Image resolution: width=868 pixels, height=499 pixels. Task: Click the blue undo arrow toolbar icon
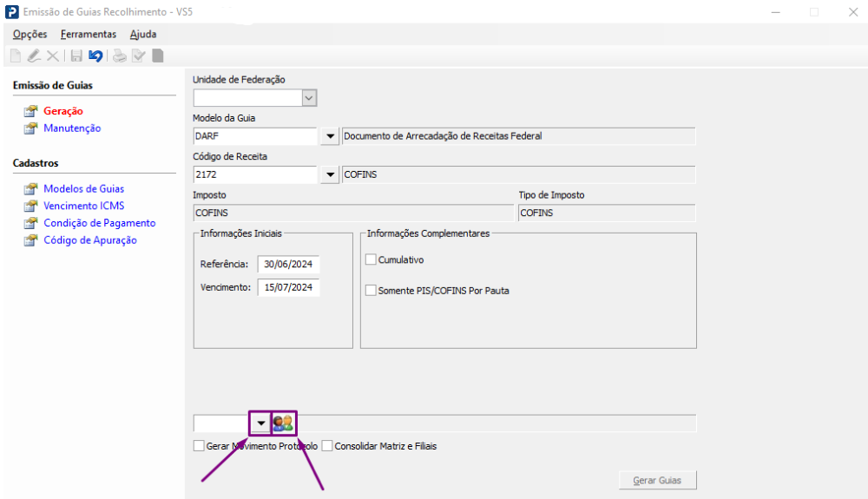[95, 56]
